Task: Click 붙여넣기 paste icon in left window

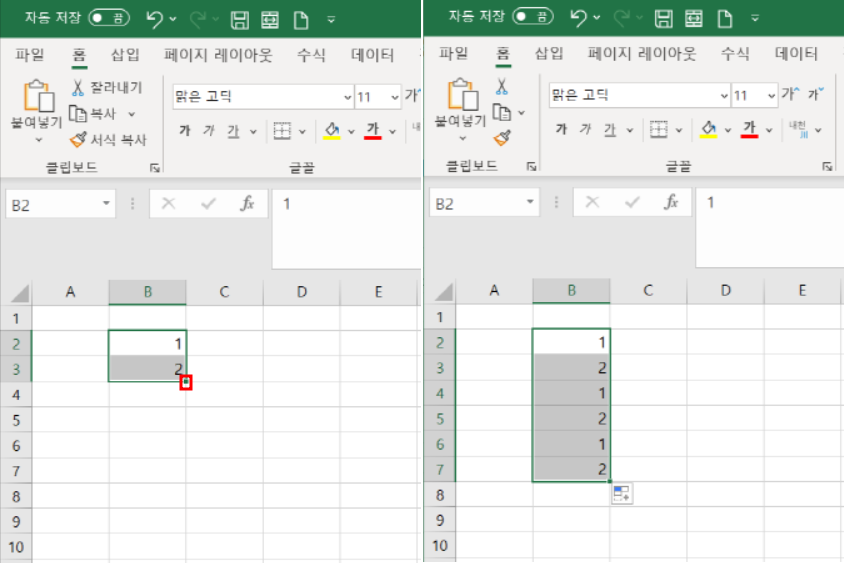Action: point(38,96)
